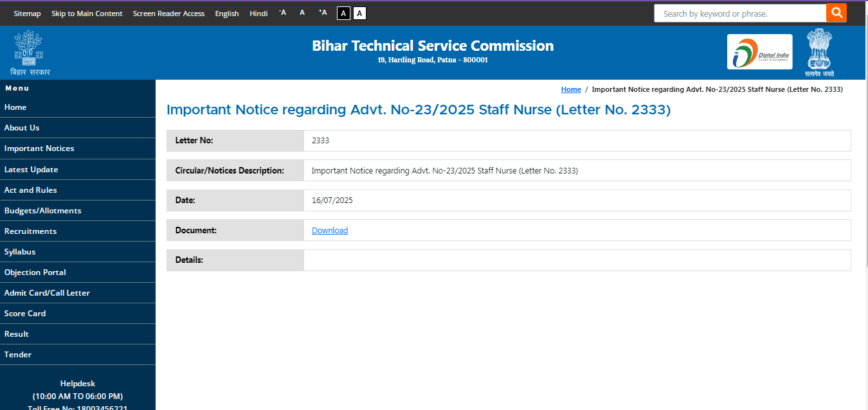Download the notice document
Screen dimensions: 868x410
point(330,231)
